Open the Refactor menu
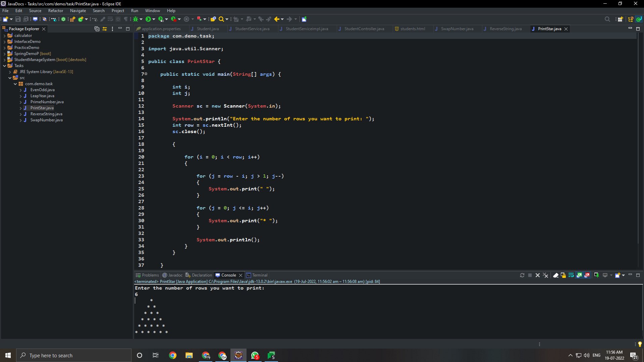The width and height of the screenshot is (644, 362). (x=55, y=10)
